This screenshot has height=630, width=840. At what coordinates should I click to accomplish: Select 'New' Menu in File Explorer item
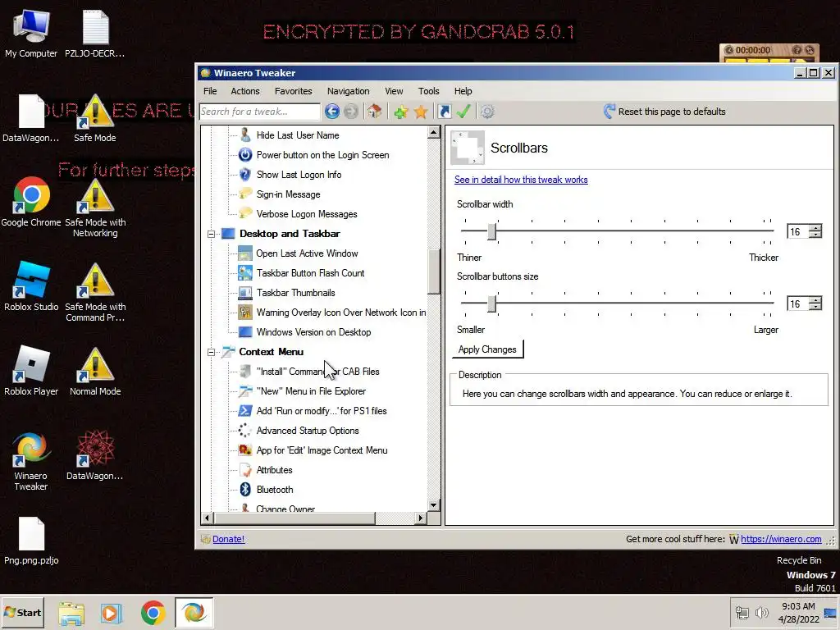pos(311,391)
